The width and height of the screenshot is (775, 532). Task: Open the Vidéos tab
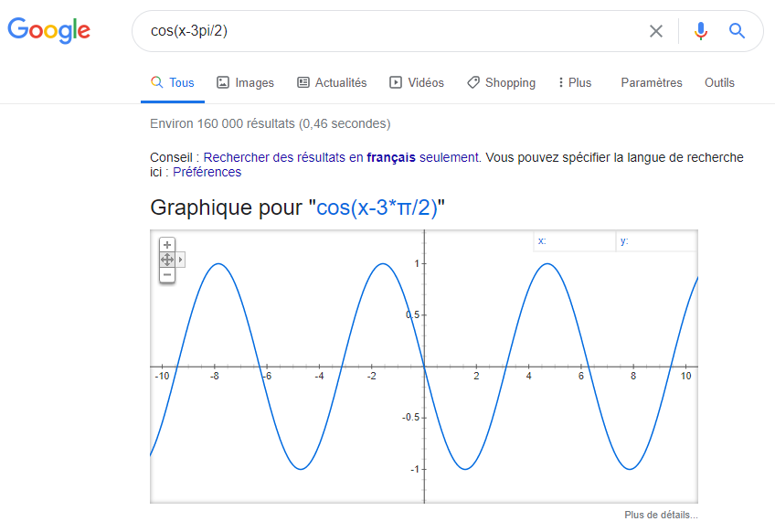pyautogui.click(x=416, y=82)
